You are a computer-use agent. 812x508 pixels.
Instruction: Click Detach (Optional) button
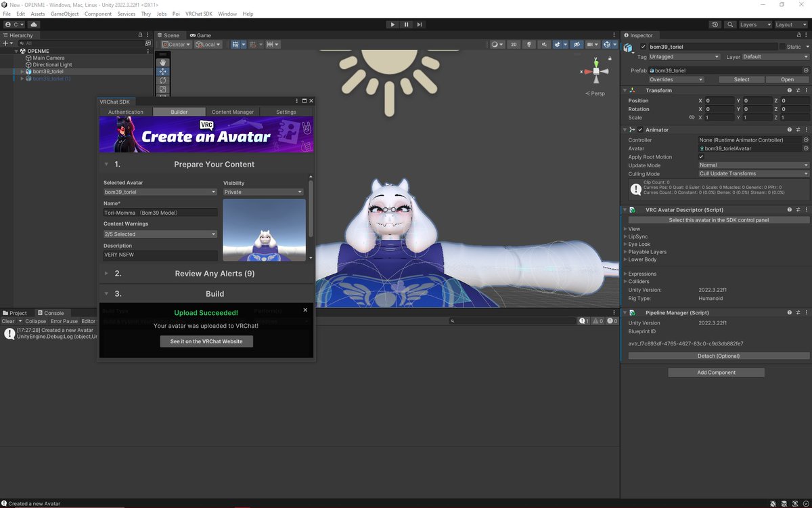point(718,356)
